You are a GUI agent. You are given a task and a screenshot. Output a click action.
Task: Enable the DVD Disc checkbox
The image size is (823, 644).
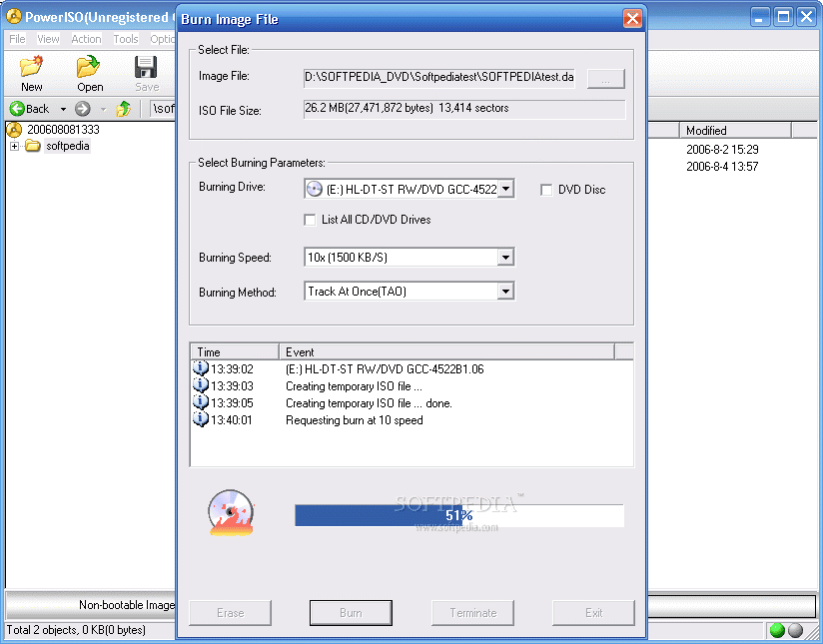pyautogui.click(x=546, y=190)
